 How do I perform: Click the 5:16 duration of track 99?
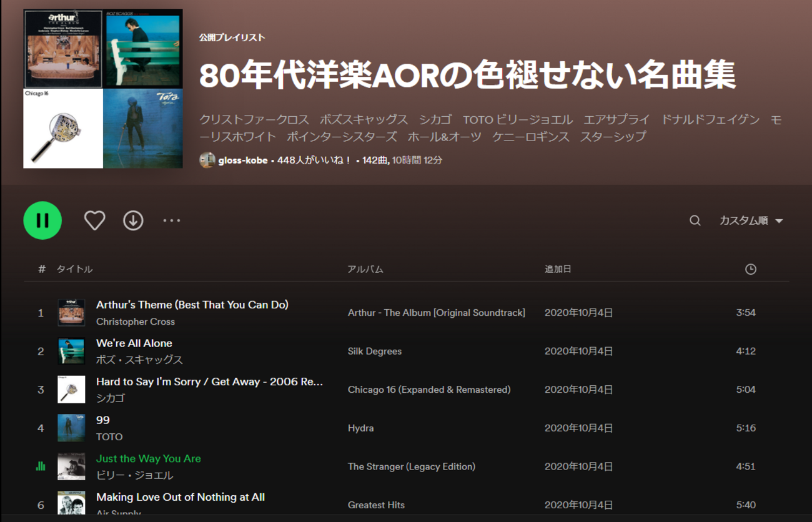click(x=746, y=428)
